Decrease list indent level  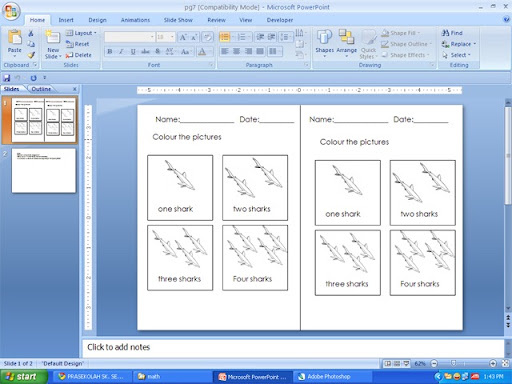point(260,37)
